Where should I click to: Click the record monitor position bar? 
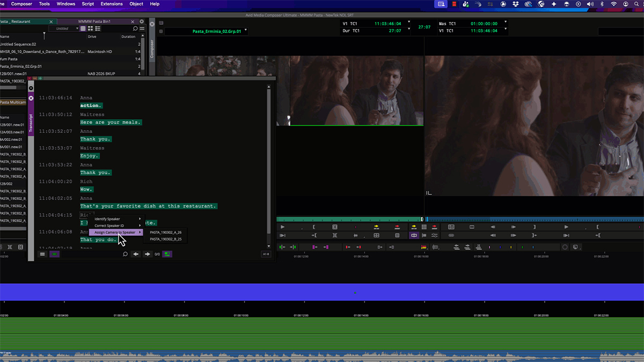click(x=535, y=219)
